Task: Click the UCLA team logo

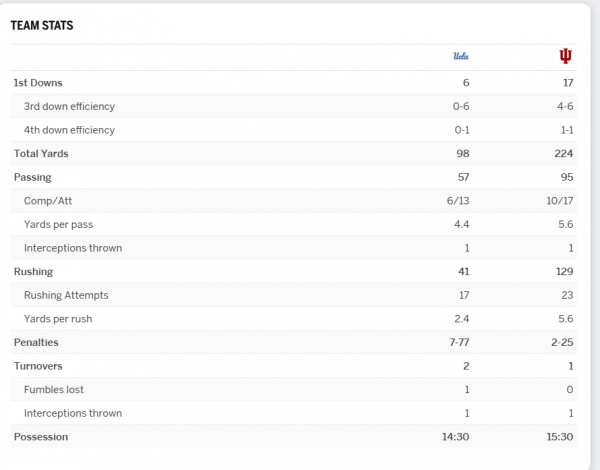Action: pos(461,56)
